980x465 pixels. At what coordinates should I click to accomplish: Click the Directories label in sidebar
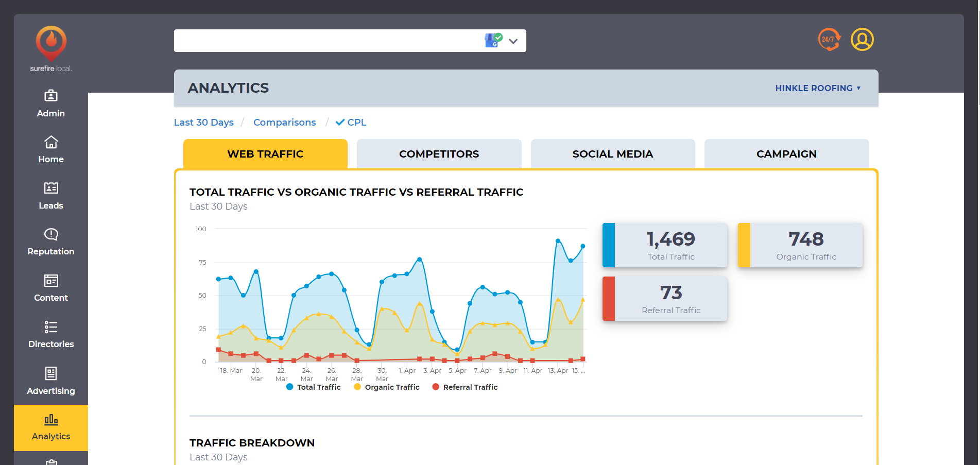tap(51, 344)
